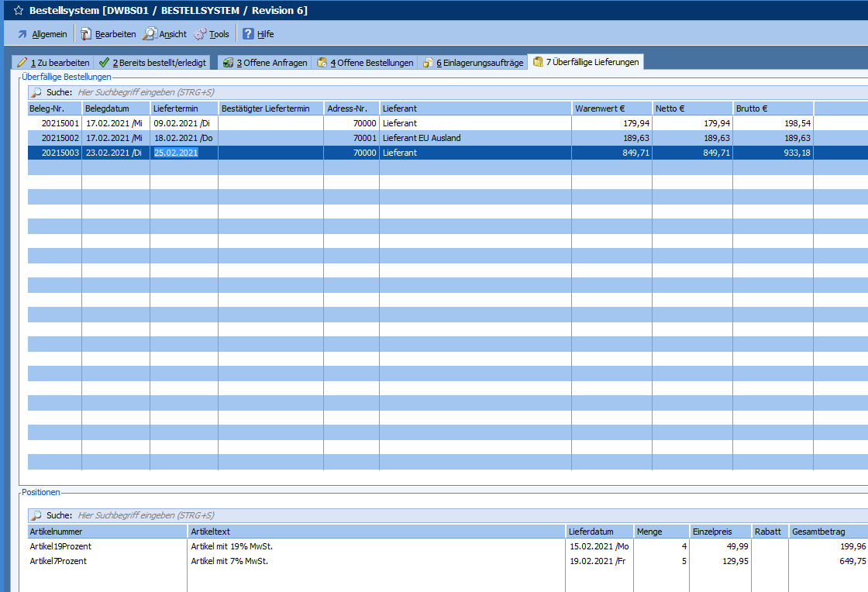Switch to the Offene Anfragen tab

tap(264, 63)
